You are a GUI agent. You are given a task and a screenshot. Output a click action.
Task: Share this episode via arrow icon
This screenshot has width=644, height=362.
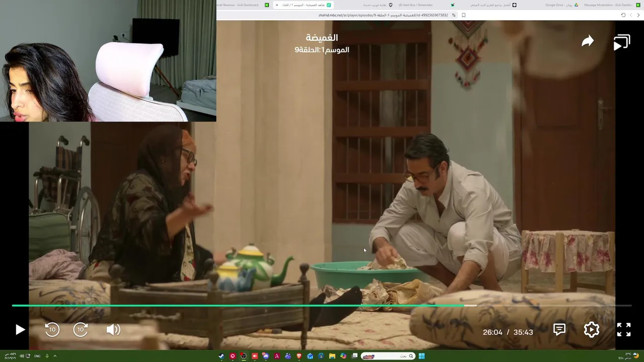[x=588, y=41]
